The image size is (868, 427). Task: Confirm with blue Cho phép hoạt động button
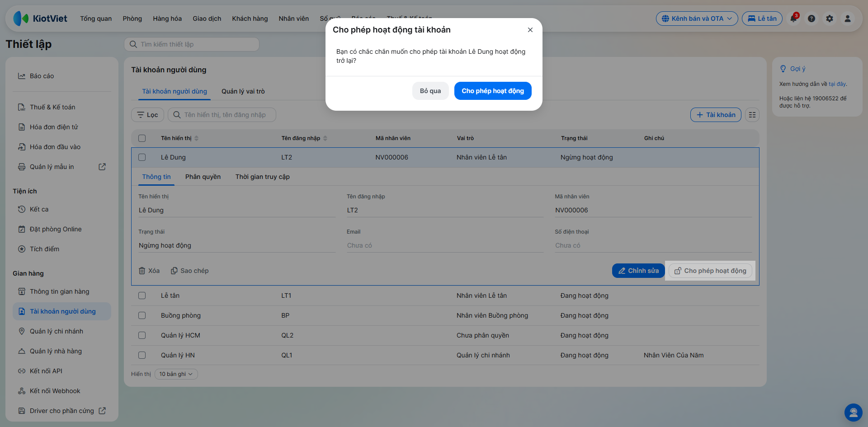click(493, 91)
